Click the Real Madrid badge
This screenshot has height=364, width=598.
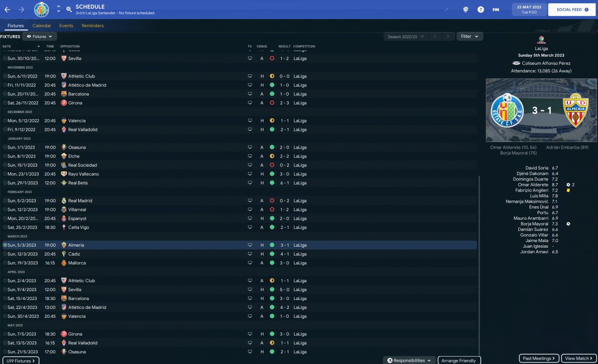[x=64, y=200]
